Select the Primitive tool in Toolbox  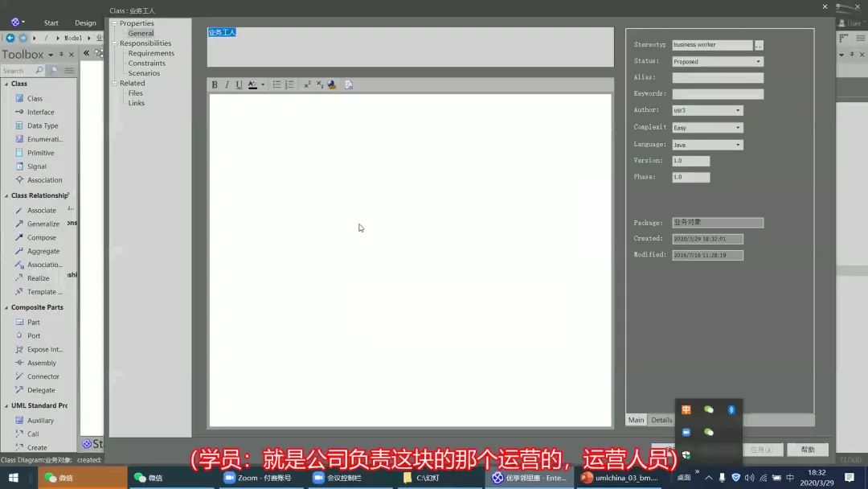point(40,153)
